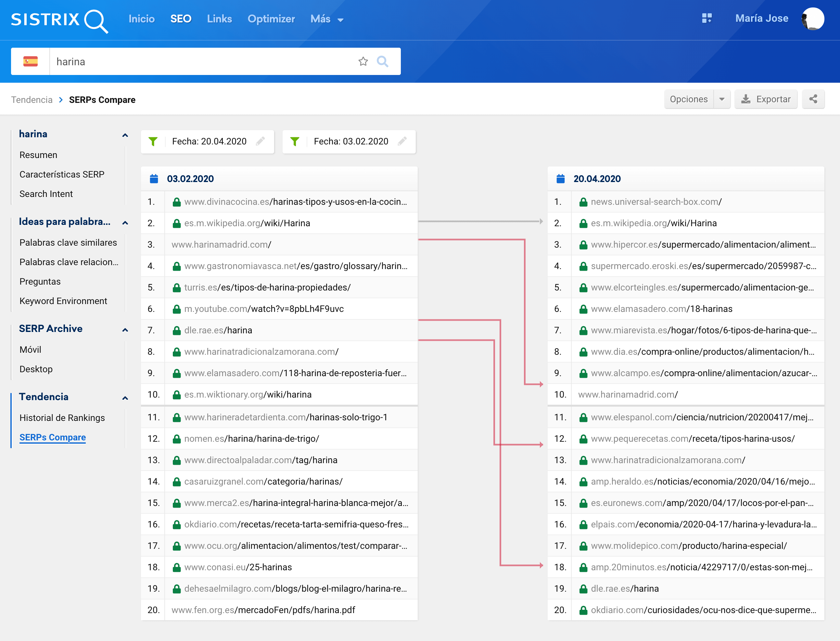Image resolution: width=840 pixels, height=641 pixels.
Task: Click the magnifier search icon in search bar
Action: point(382,61)
